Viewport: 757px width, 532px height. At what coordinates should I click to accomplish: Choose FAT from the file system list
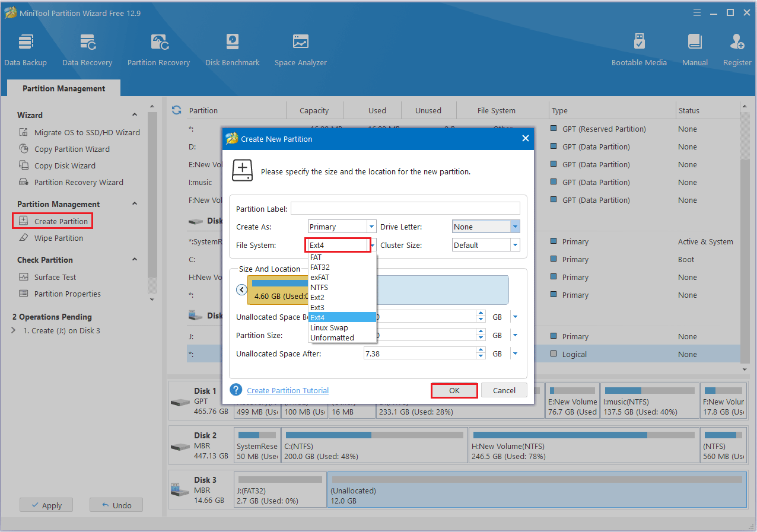342,257
